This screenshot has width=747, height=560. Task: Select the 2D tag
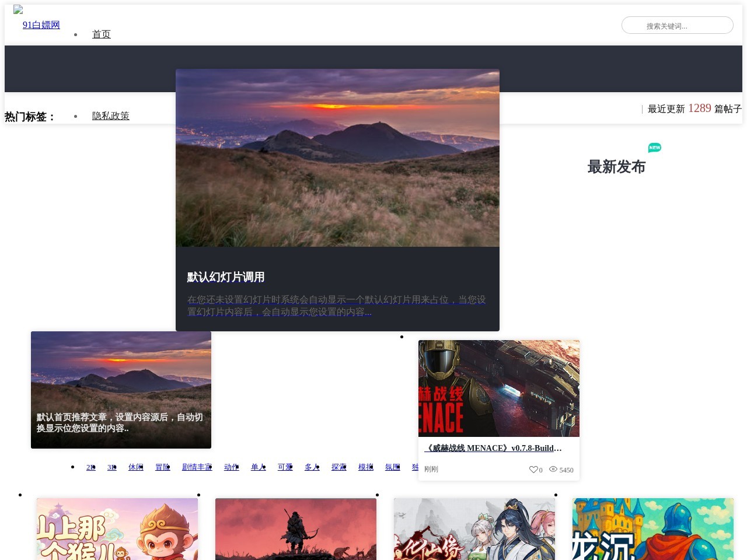[91, 467]
